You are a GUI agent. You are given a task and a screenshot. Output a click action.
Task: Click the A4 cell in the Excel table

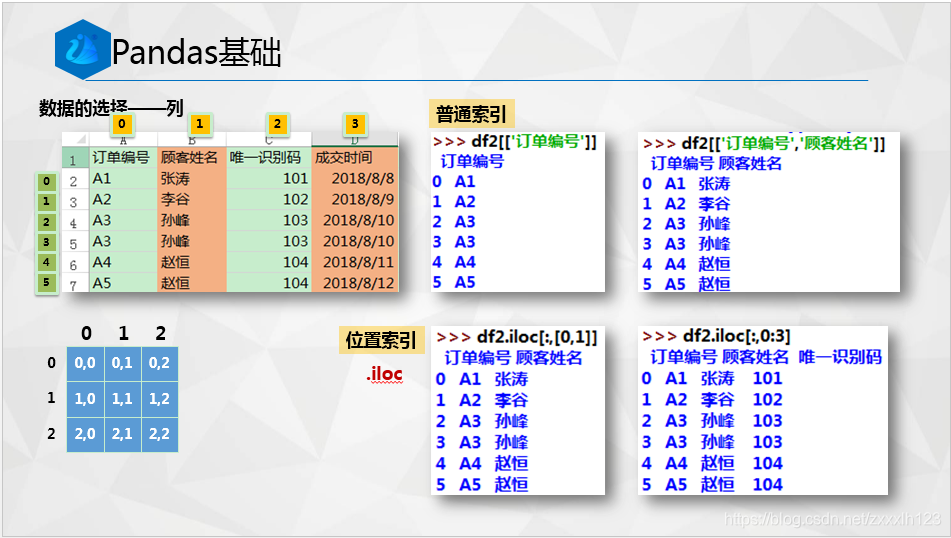point(123,262)
